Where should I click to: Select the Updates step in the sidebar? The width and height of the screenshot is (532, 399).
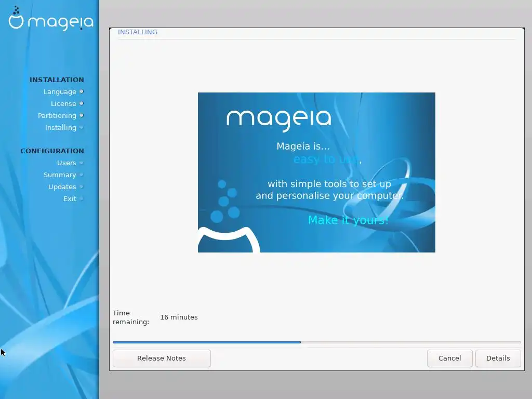click(62, 187)
